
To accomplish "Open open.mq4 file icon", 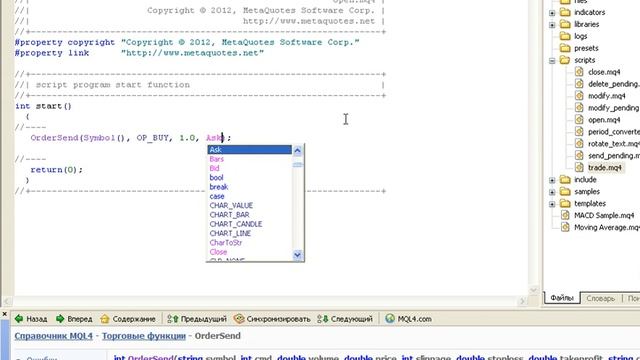I will [x=579, y=120].
